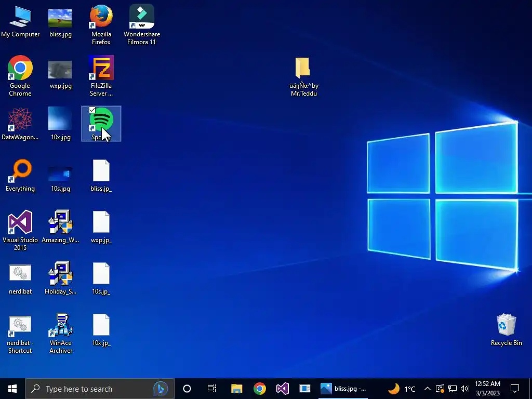Select the Everything search shortcut
Screen dimensions: 532x399
pos(20,175)
